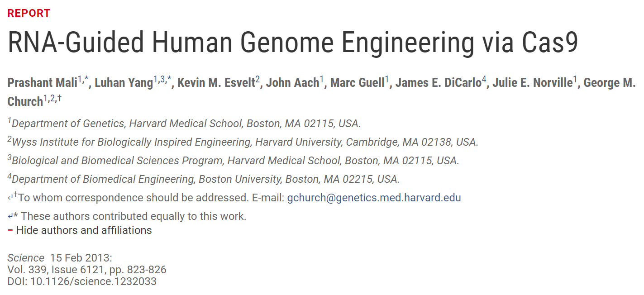Click the return arrow beside the equal-contribution note
This screenshot has height=295, width=644.
click(x=10, y=216)
